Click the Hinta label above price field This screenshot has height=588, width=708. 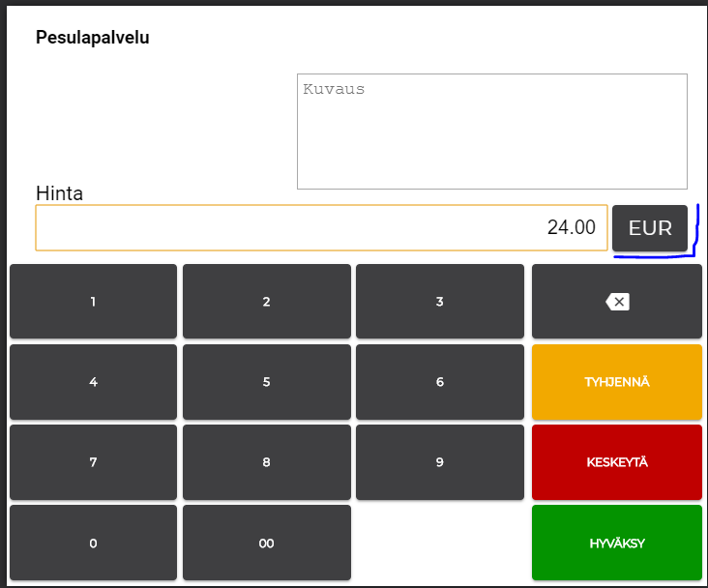tap(60, 193)
